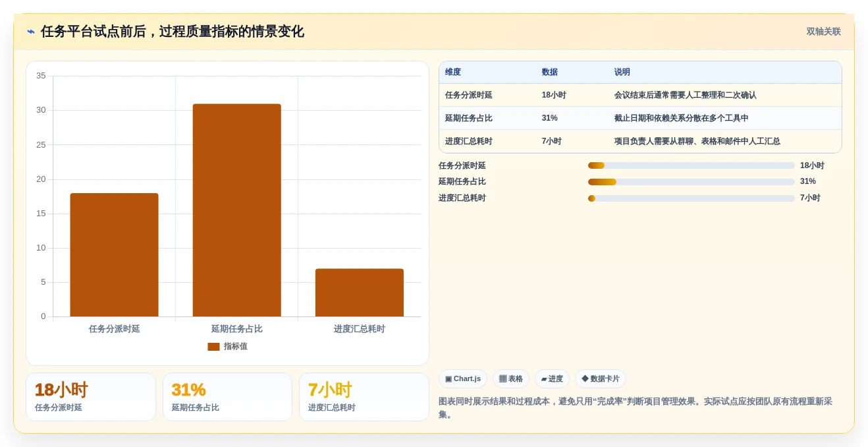Click the 表格 tag chip
868x447 pixels.
[511, 379]
